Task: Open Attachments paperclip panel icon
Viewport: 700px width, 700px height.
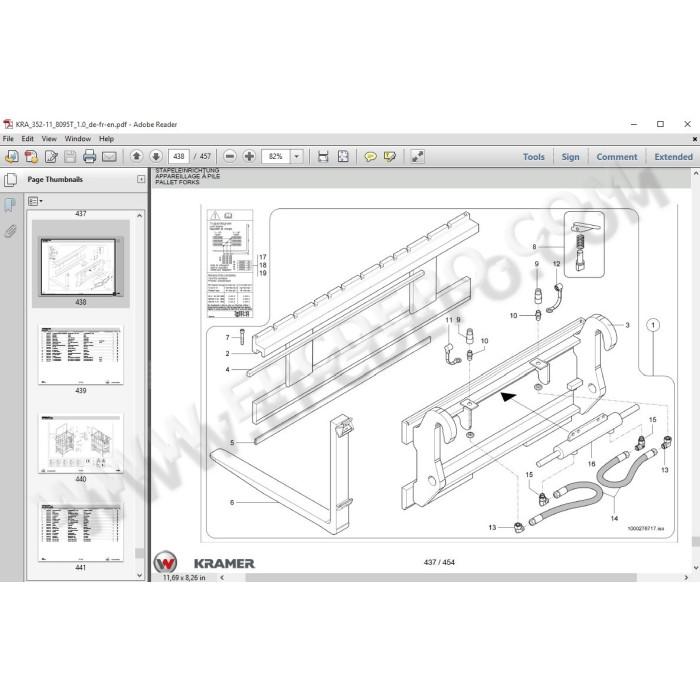Action: 10,231
